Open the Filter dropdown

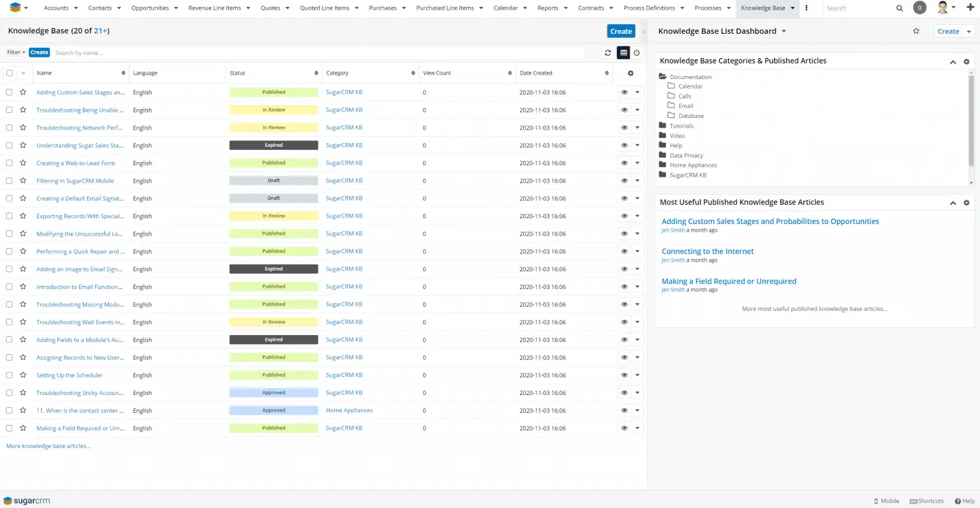click(x=16, y=52)
